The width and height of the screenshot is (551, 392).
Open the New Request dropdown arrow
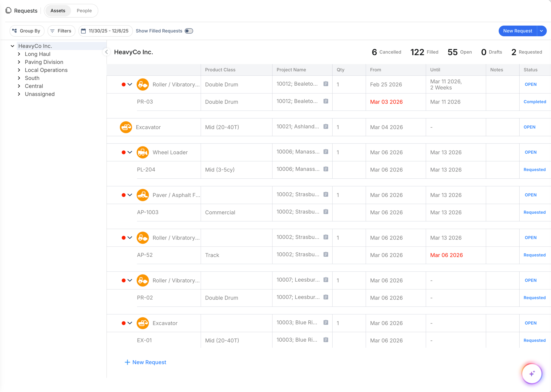(x=542, y=31)
